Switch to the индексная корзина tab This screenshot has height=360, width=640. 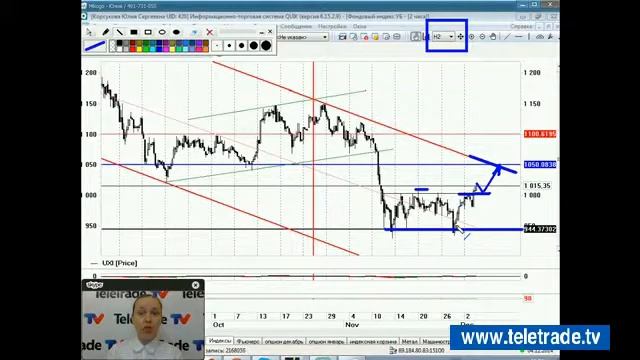coord(373,341)
